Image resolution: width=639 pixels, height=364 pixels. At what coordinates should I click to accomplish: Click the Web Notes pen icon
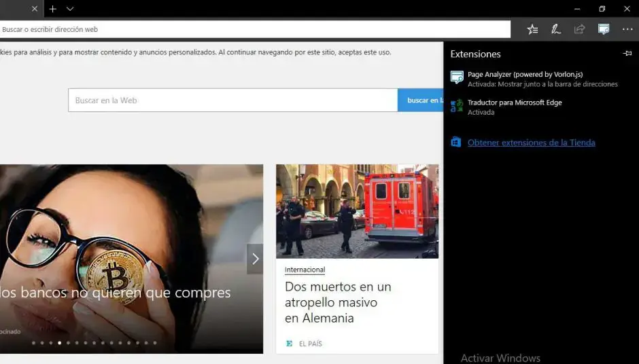point(556,29)
